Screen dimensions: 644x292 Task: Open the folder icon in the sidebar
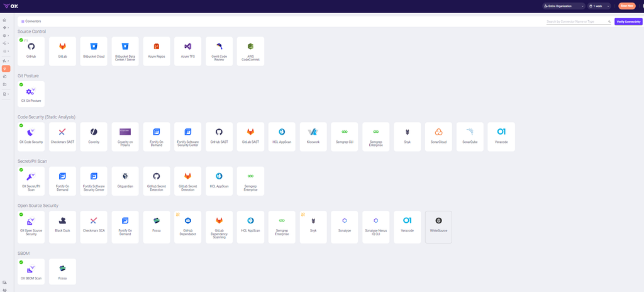[4, 84]
